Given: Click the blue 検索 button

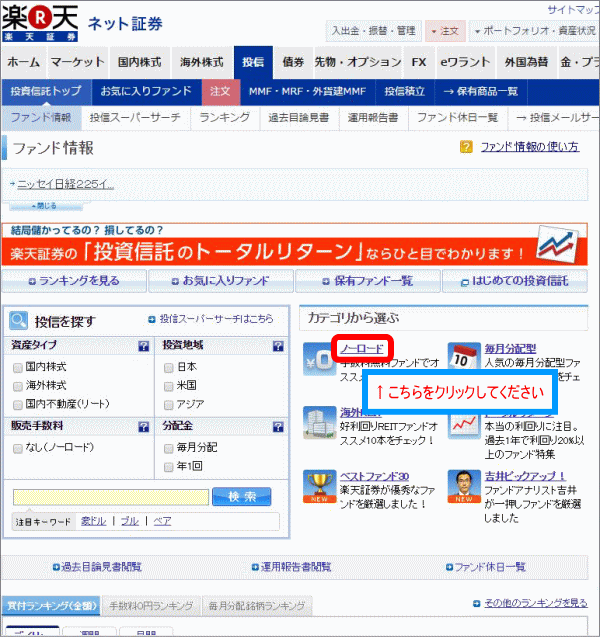Looking at the screenshot, I should (x=242, y=496).
